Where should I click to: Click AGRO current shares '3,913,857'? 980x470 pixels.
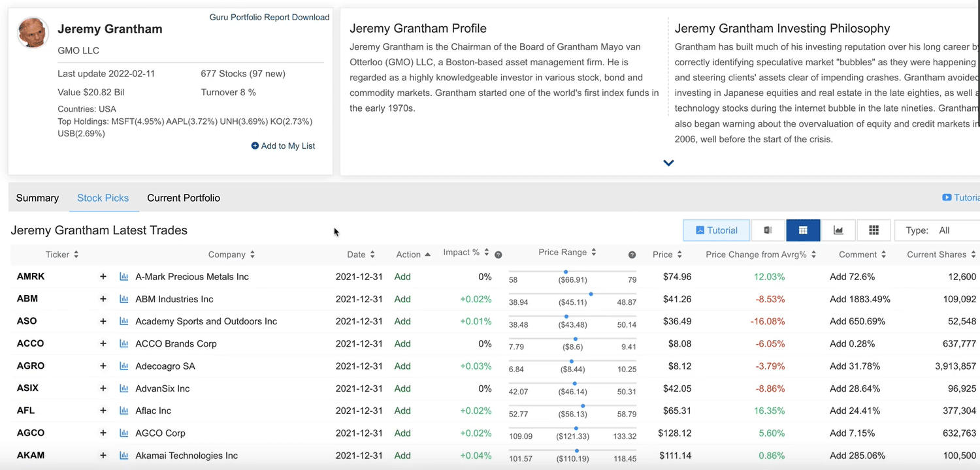pyautogui.click(x=955, y=366)
